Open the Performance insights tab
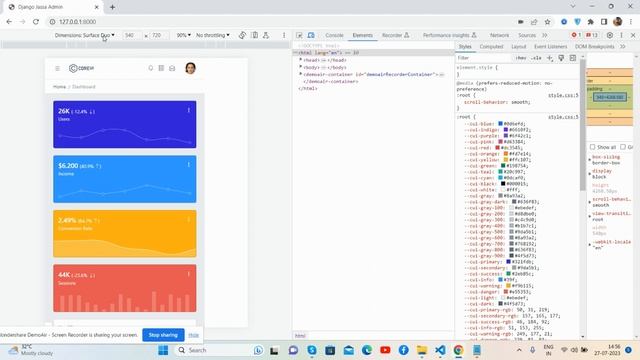This screenshot has width=640, height=360. 450,36
